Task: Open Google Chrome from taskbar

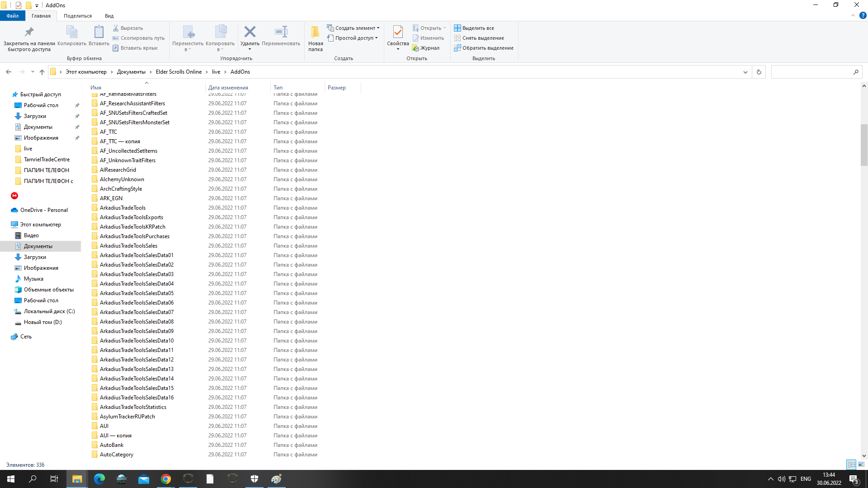Action: coord(166,479)
